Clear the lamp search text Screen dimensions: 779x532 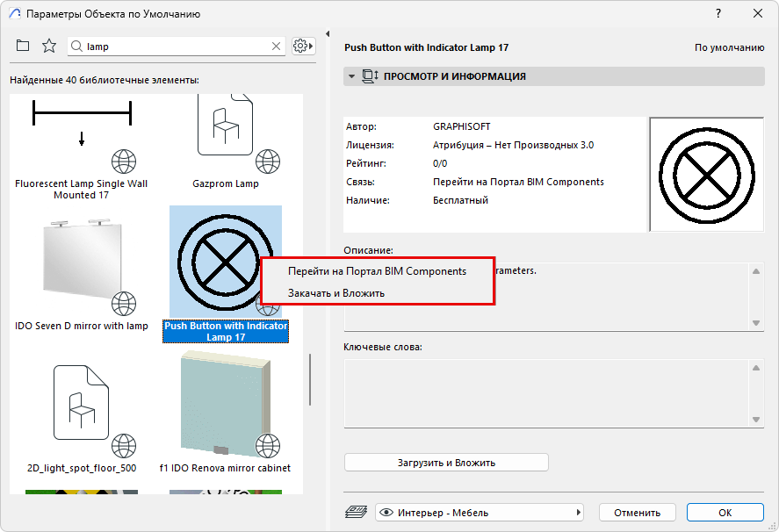(277, 47)
